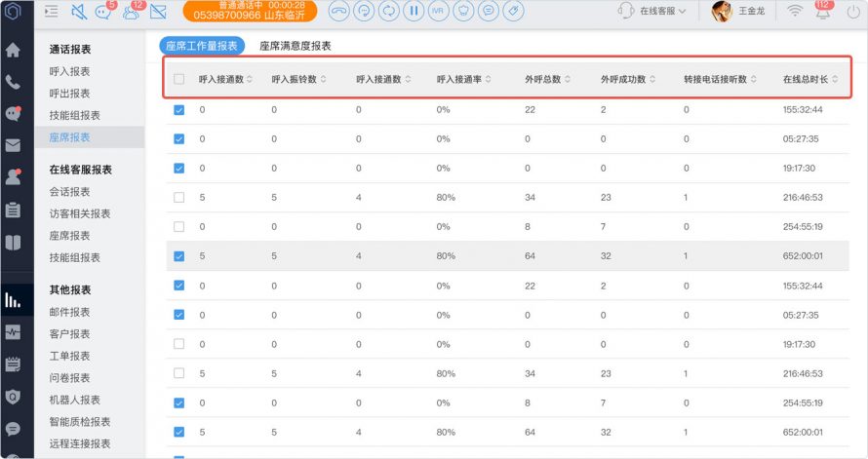Open the phone module in left bar
Viewport: 868px width, 459px height.
pyautogui.click(x=13, y=82)
